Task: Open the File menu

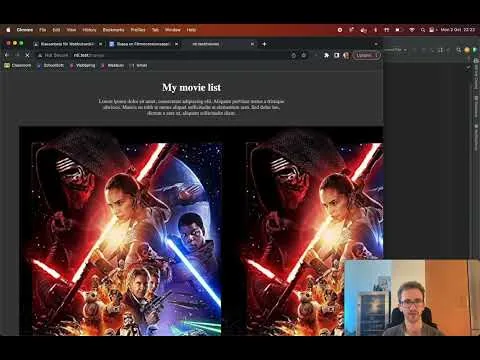Action: 43,30
